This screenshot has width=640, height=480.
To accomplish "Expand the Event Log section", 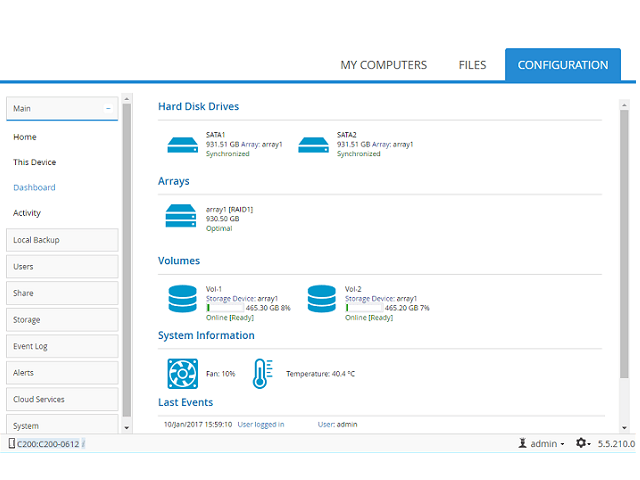I will (62, 346).
